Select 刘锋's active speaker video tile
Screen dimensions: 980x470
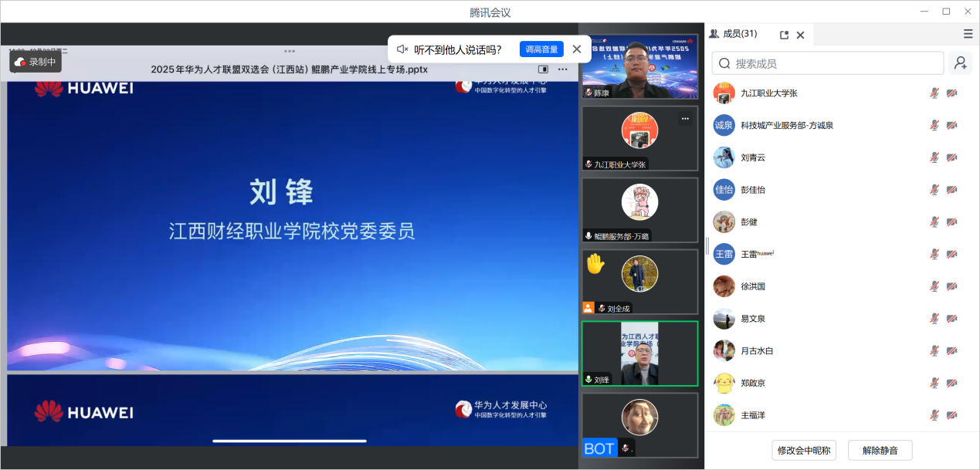[x=639, y=353]
